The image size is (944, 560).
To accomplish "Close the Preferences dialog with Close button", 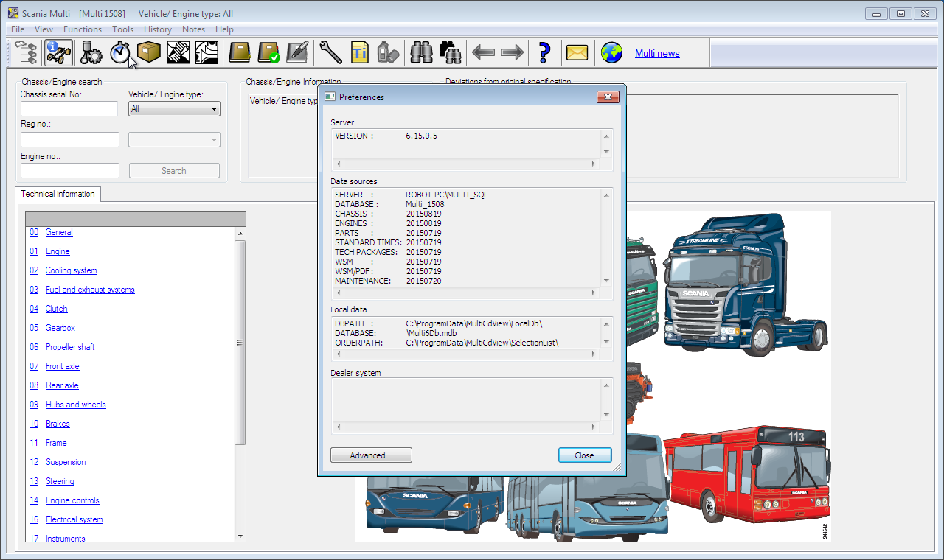I will tap(585, 455).
